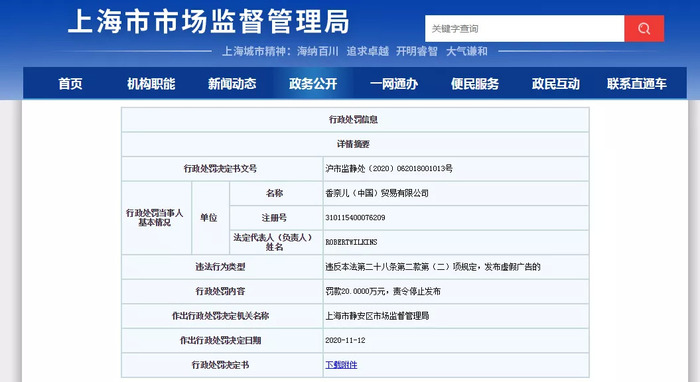Click the 名称 label cell
Image resolution: width=700 pixels, height=382 pixels.
pos(276,193)
